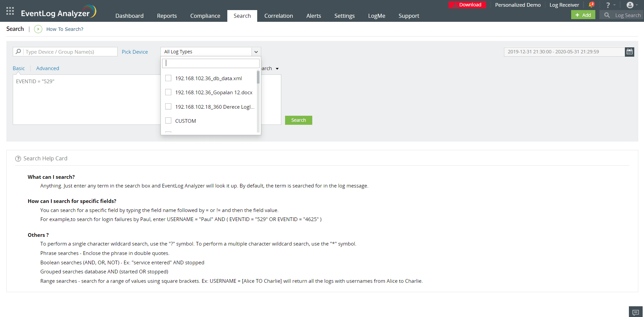Click the date range field
Screen dimensions: 644x317
click(x=564, y=52)
